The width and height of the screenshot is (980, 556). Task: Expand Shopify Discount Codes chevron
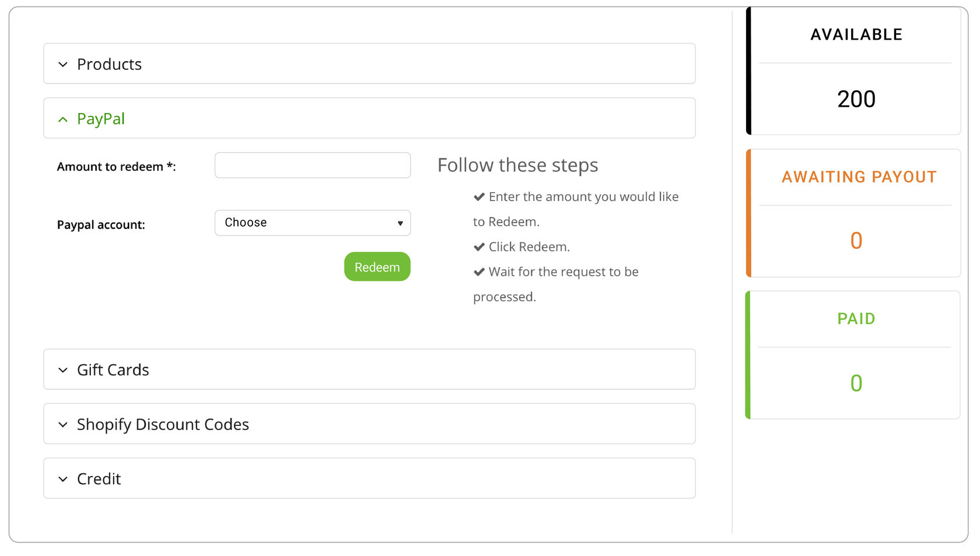63,425
